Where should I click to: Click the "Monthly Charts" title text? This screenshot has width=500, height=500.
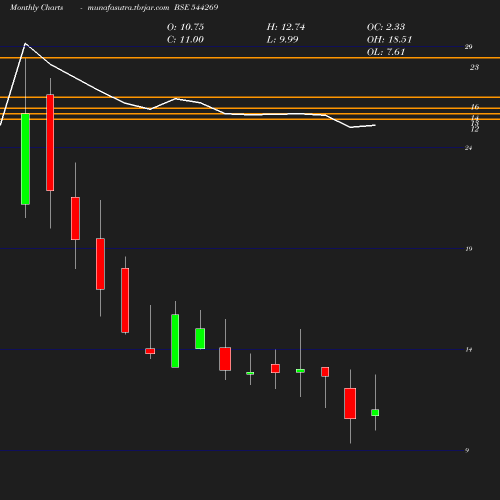pyautogui.click(x=36, y=8)
